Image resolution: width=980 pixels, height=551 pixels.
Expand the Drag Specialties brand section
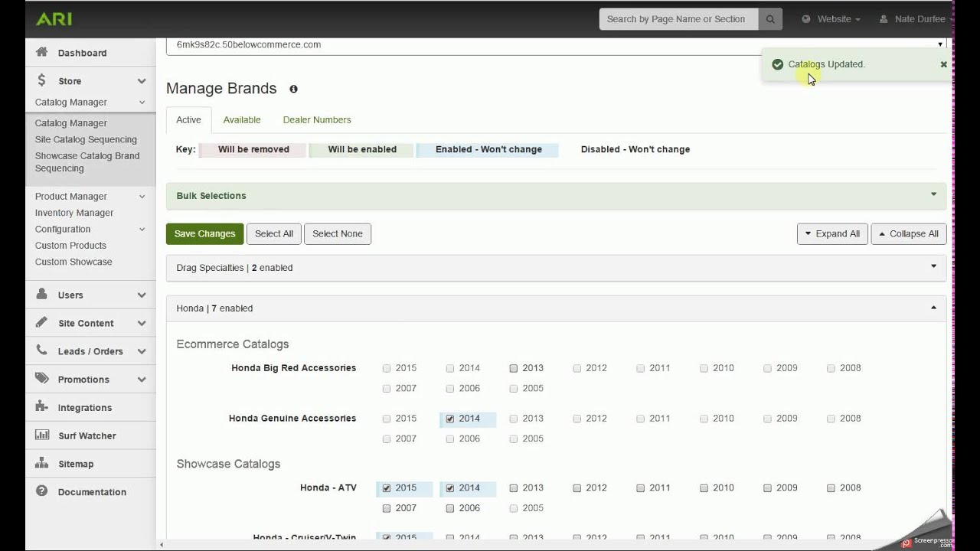pyautogui.click(x=556, y=267)
